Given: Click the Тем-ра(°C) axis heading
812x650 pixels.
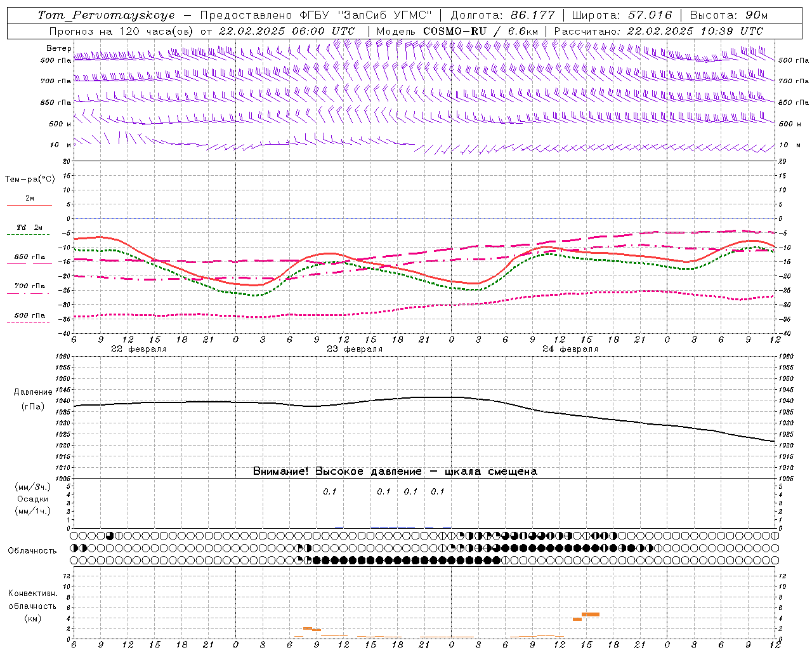Looking at the screenshot, I should 30,180.
